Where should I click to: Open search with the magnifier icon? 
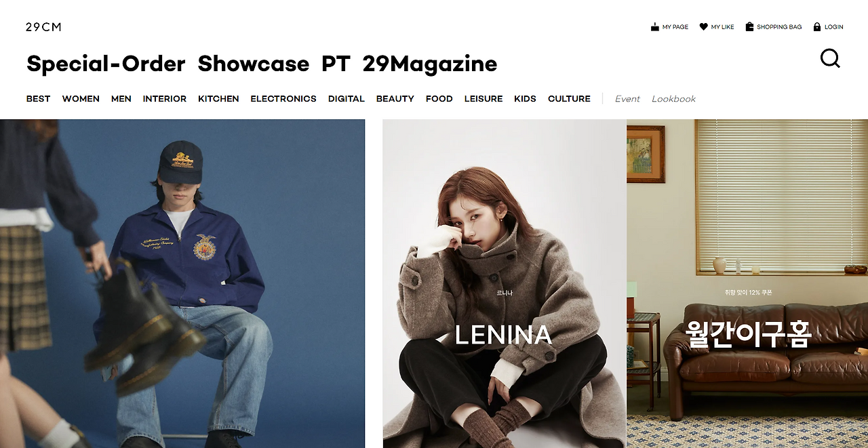click(x=830, y=58)
